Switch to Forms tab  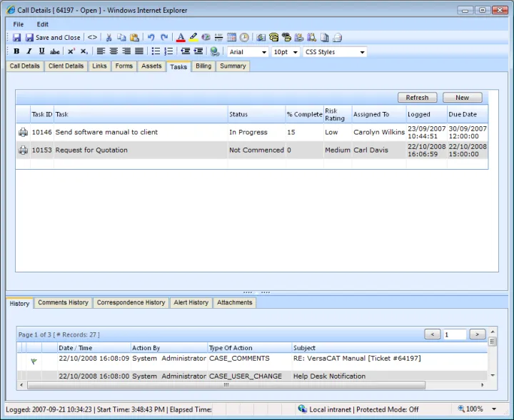124,66
